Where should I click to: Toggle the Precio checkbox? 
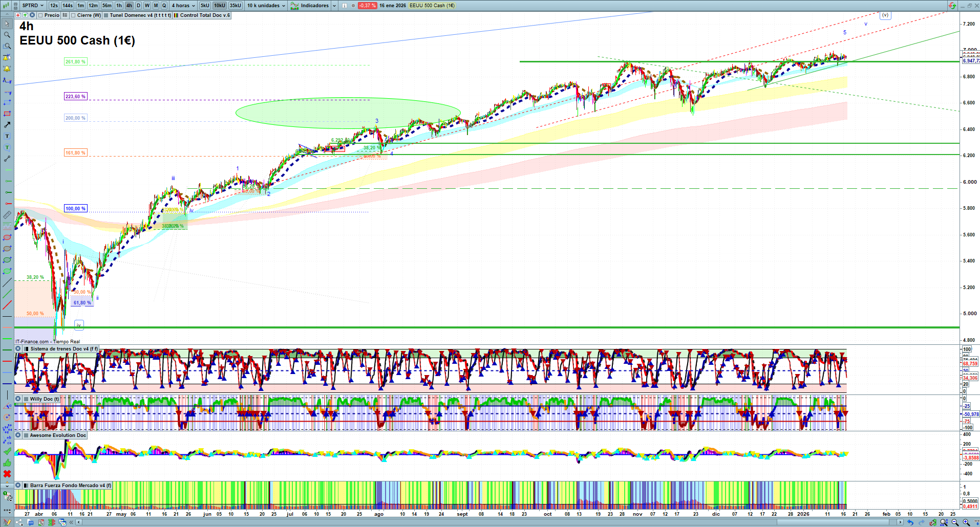41,15
